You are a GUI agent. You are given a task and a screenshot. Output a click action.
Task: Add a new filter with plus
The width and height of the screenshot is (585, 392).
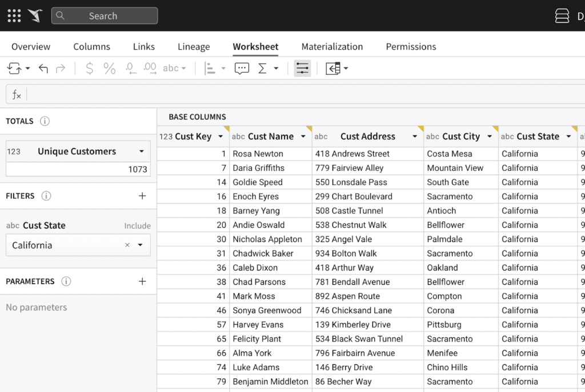click(x=142, y=196)
